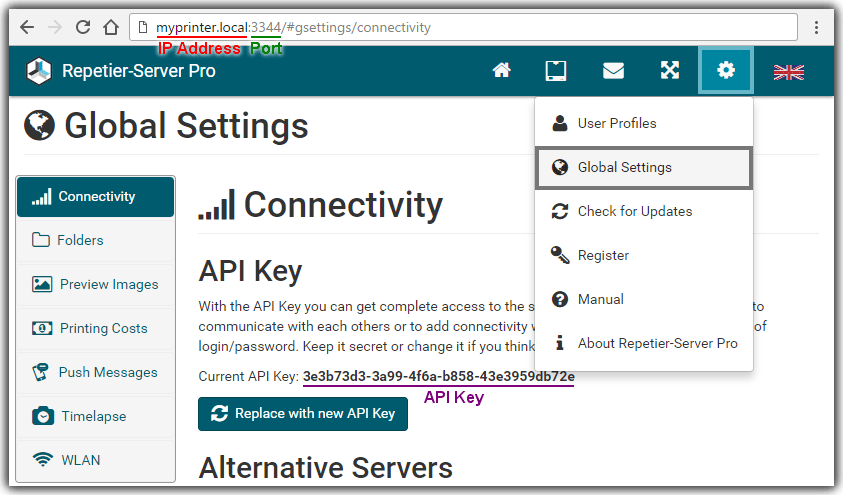
Task: Click the globe icon beside Global Settings entry
Action: click(x=560, y=167)
